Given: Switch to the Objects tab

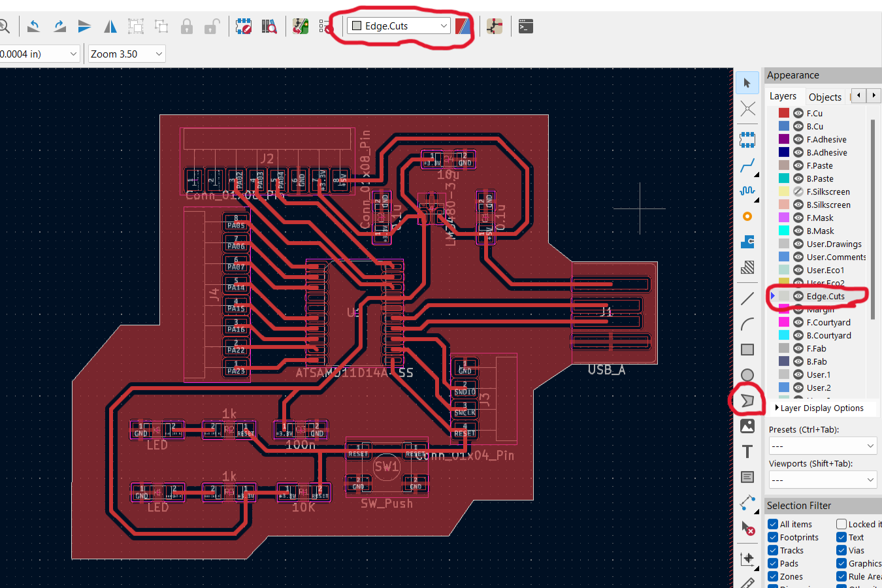Looking at the screenshot, I should 825,97.
